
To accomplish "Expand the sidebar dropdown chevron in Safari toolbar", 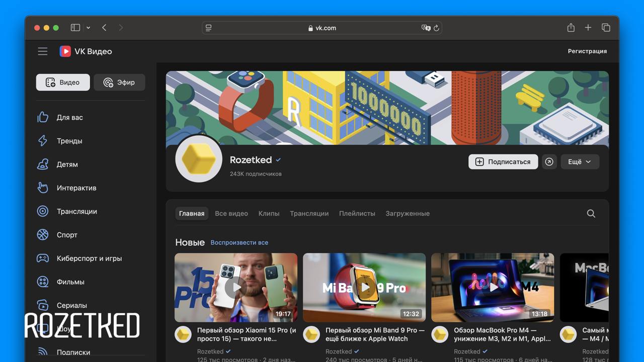I will point(88,28).
